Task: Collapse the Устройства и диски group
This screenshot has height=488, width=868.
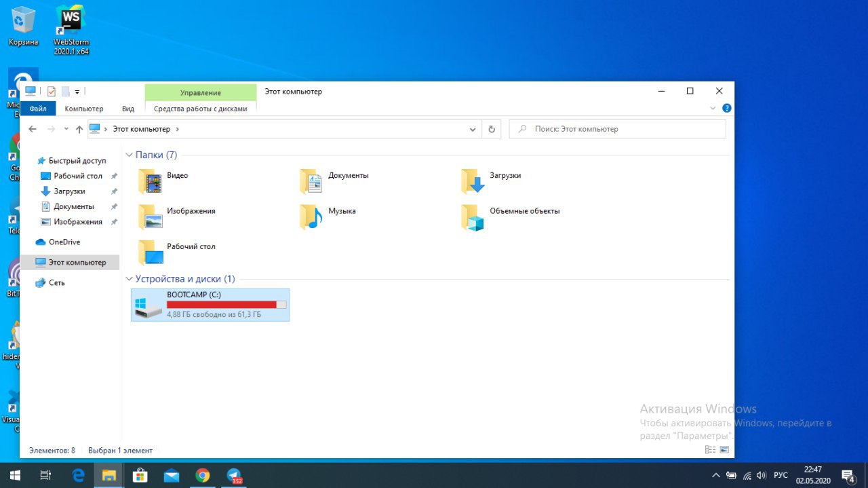Action: coord(130,279)
